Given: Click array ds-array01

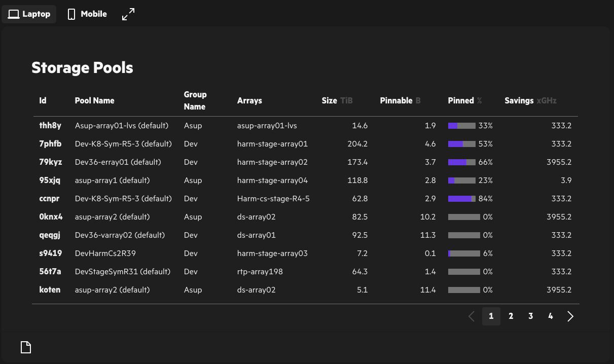Looking at the screenshot, I should pyautogui.click(x=257, y=235).
